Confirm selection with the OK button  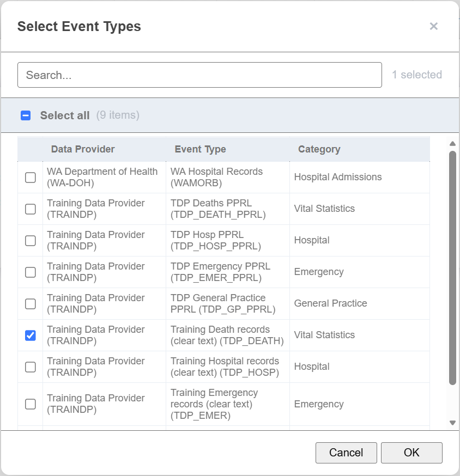pyautogui.click(x=411, y=453)
